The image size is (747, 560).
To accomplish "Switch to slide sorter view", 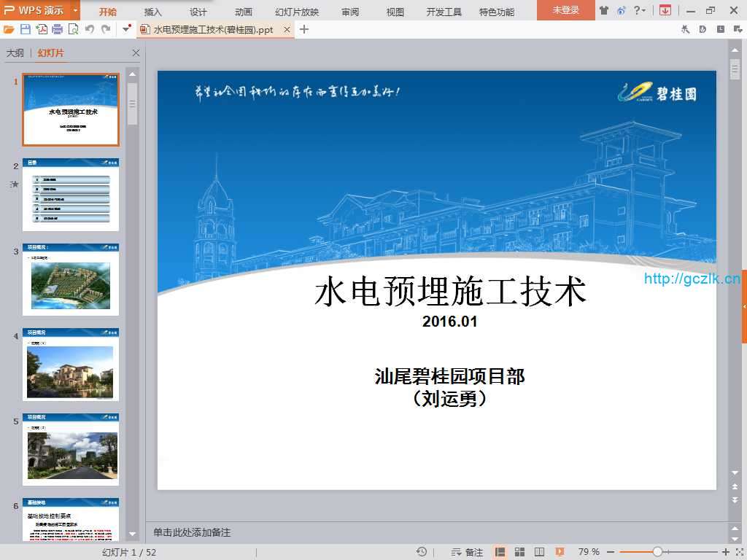I will coord(520,552).
